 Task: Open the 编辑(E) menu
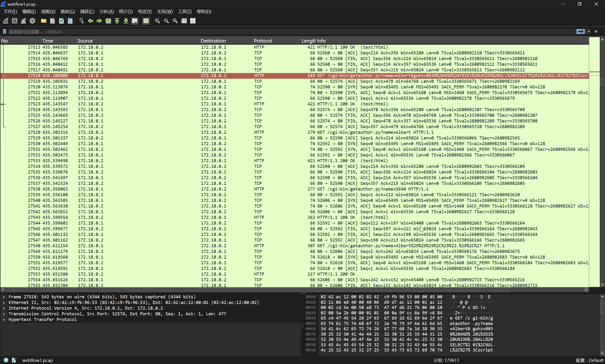click(x=29, y=12)
